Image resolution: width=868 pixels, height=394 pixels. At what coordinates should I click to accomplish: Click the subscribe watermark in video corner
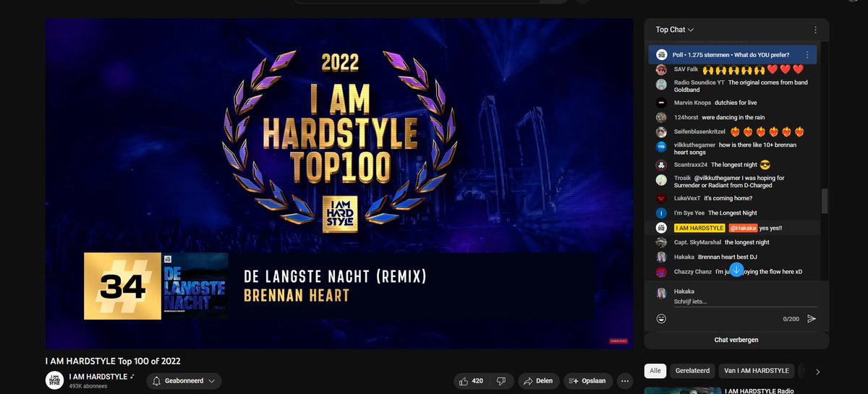(x=618, y=341)
